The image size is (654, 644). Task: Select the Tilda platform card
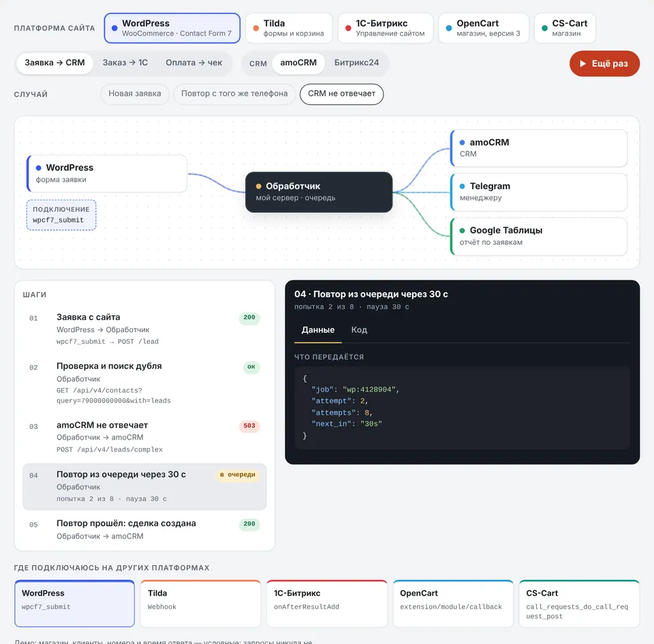(289, 28)
